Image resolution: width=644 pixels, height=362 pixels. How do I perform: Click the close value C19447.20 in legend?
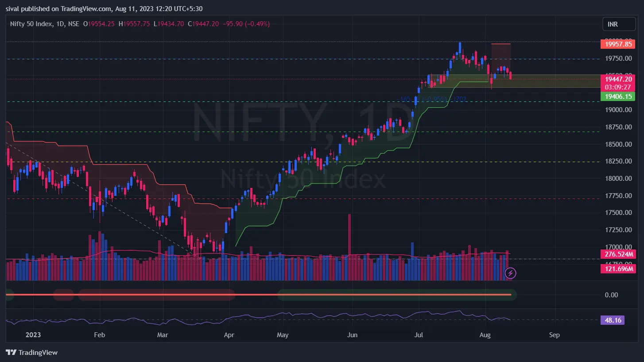(x=203, y=24)
